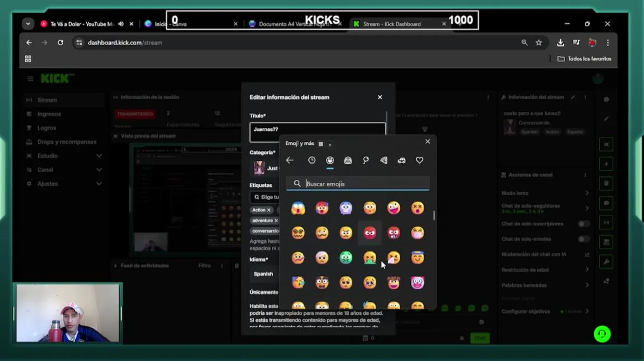Close the Editar información del stream dialog
644x361 pixels.
pos(380,97)
